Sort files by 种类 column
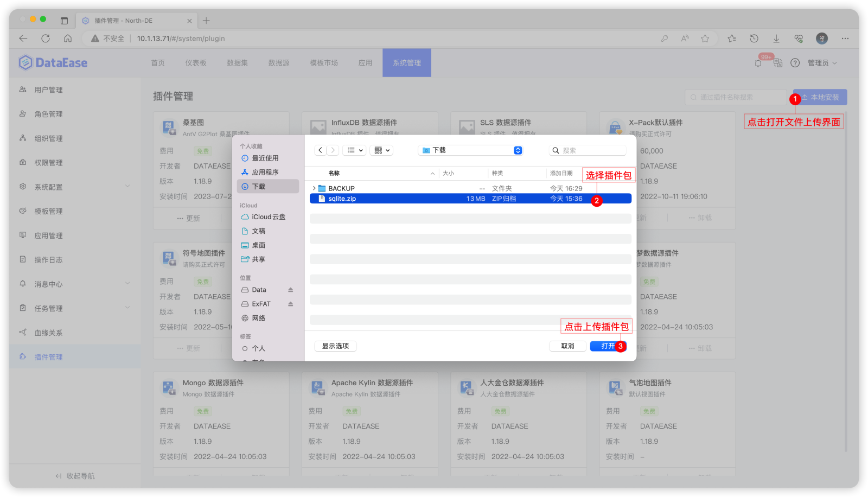This screenshot has width=868, height=497. [497, 173]
